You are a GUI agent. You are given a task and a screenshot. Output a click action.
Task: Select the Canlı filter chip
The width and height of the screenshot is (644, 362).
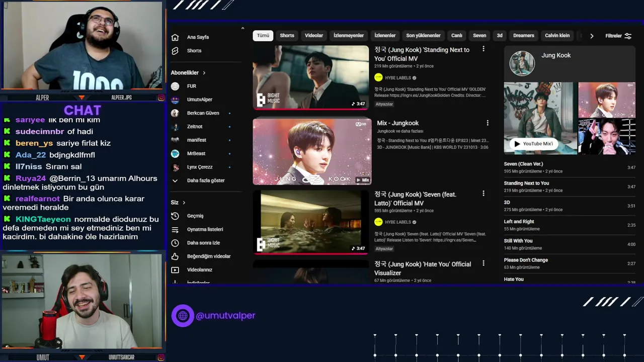click(457, 36)
